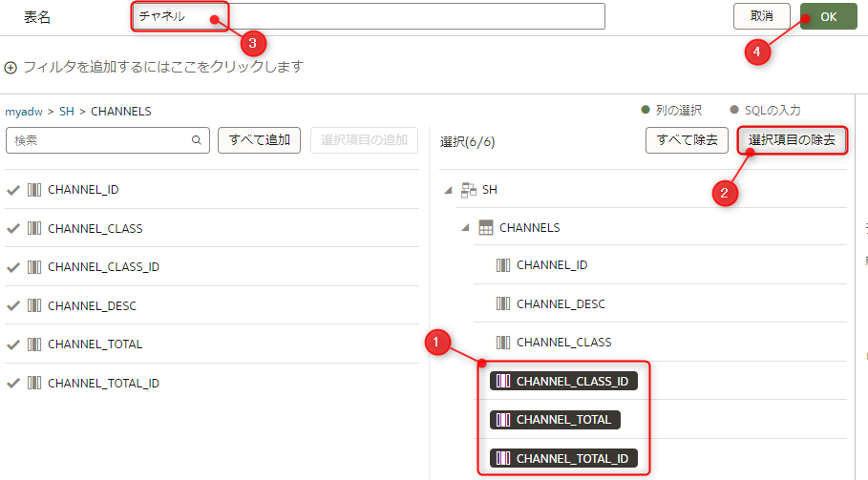
Task: Click checkmark next to CHANNEL_CLASS_ID in left list
Action: pyautogui.click(x=13, y=267)
